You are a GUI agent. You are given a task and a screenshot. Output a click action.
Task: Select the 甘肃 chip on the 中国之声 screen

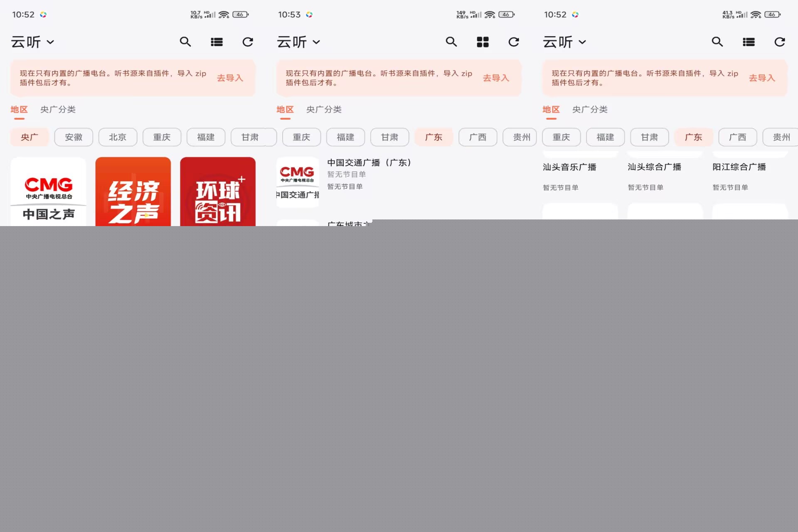(250, 137)
